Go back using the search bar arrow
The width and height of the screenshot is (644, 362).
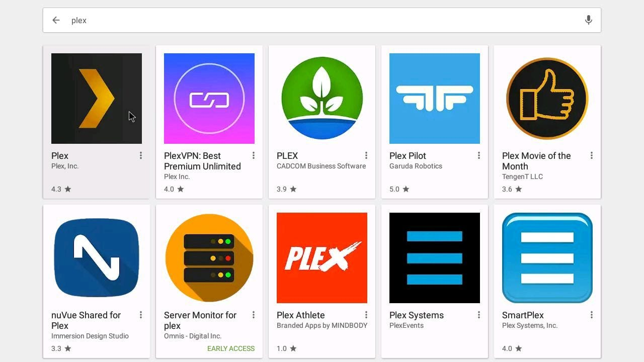56,20
